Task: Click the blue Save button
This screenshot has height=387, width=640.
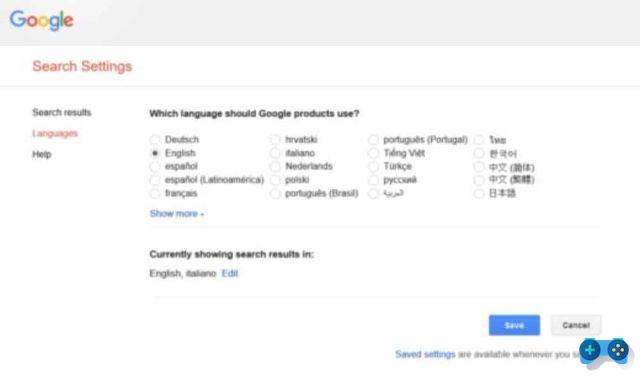Action: coord(514,325)
